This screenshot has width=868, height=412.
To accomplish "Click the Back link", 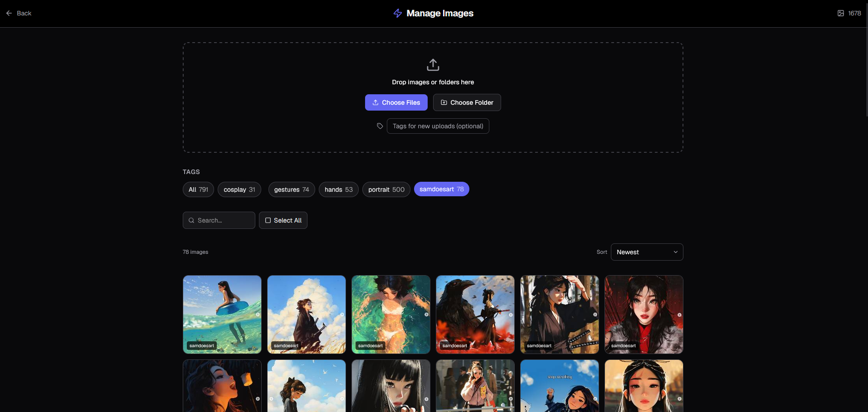I will (19, 13).
